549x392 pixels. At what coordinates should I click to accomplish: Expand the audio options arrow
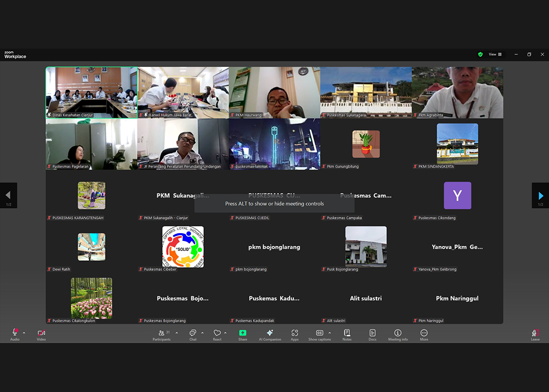coord(24,333)
